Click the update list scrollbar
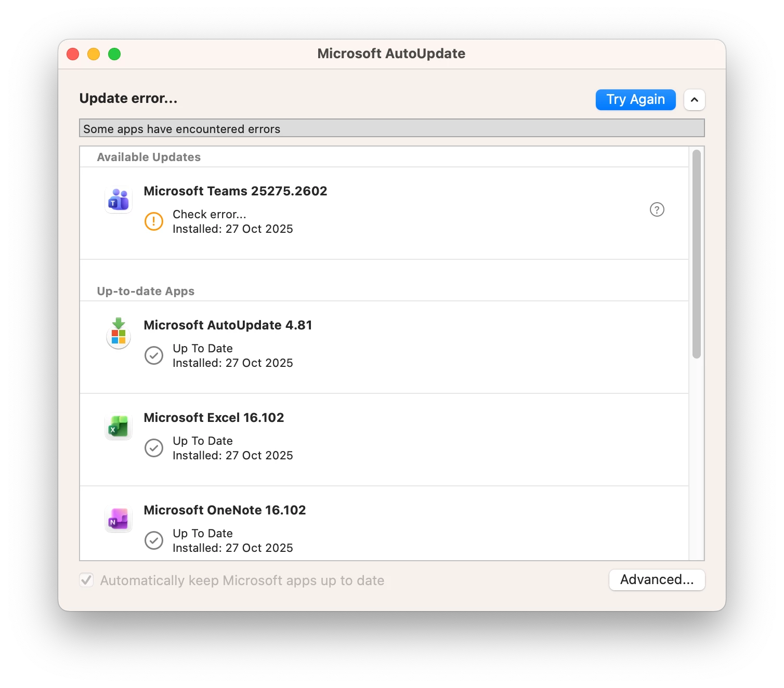This screenshot has width=784, height=688. 697,254
